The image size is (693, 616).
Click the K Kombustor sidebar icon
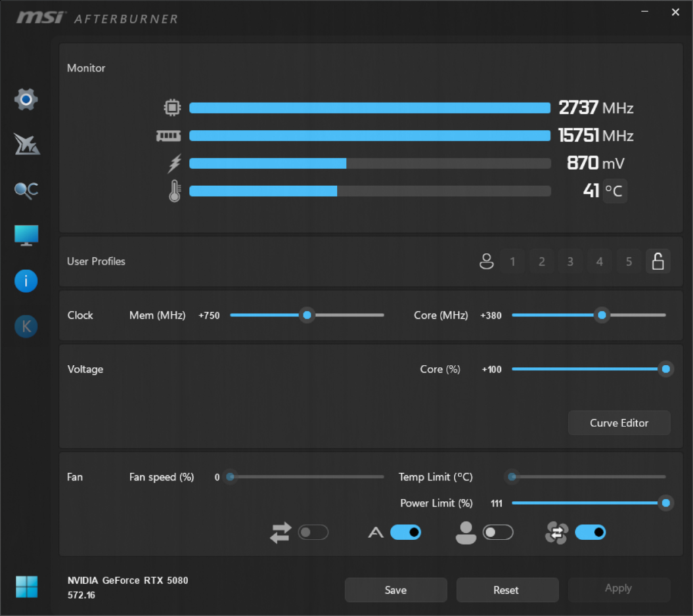coord(26,326)
